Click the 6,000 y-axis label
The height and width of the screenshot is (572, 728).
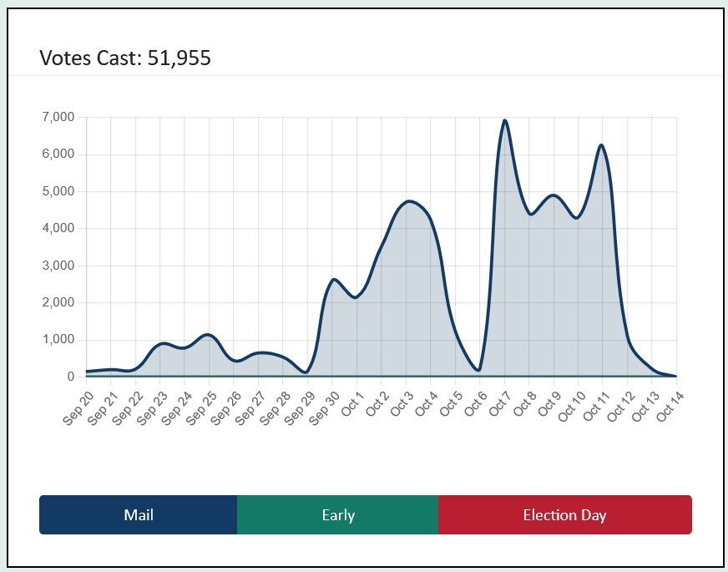[58, 154]
